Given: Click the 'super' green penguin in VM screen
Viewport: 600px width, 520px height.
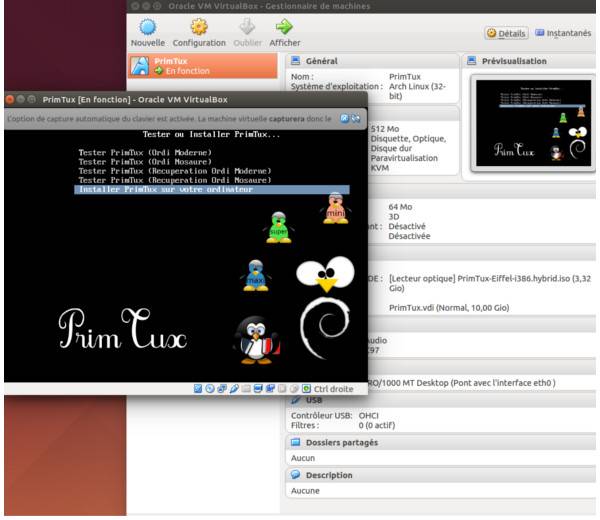Looking at the screenshot, I should [x=279, y=227].
